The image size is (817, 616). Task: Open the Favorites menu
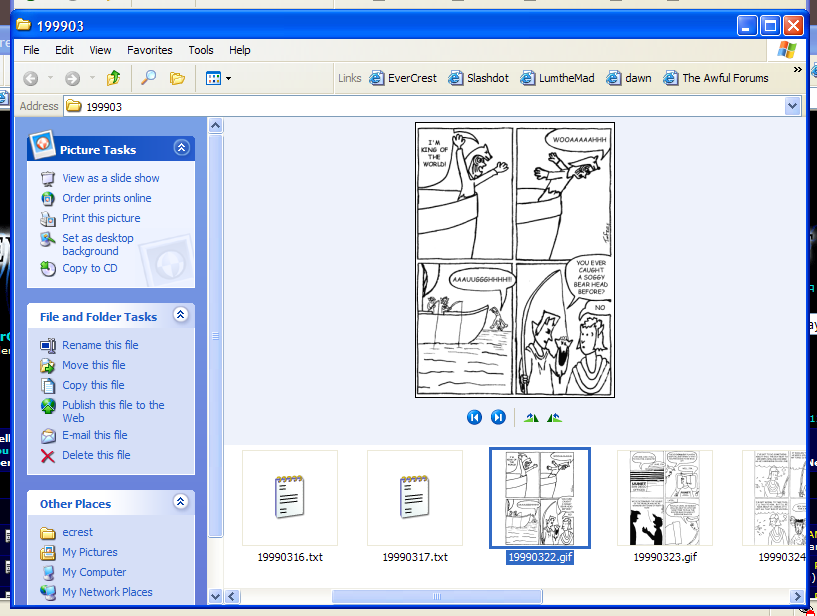point(150,50)
